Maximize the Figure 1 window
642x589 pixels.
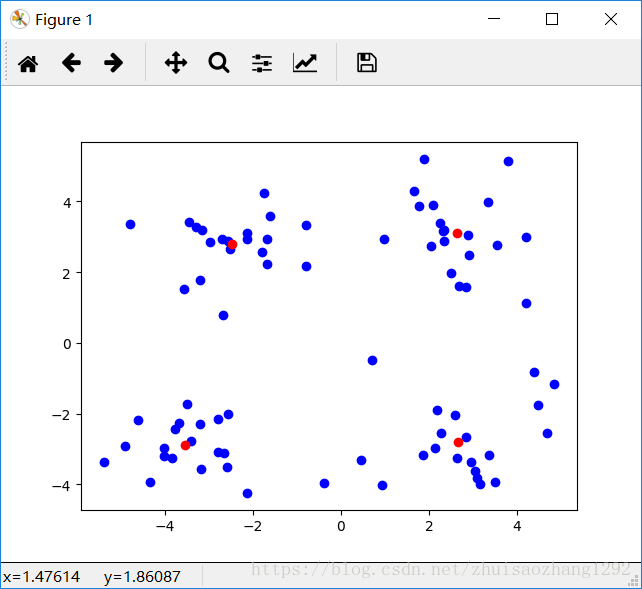click(552, 19)
